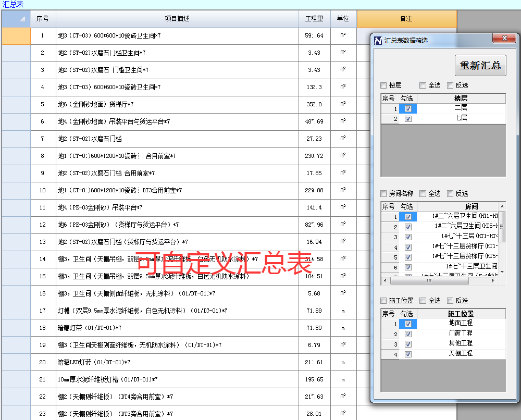Click the room list scroll down arrow
Screen dimensions: 521x420
click(502, 272)
